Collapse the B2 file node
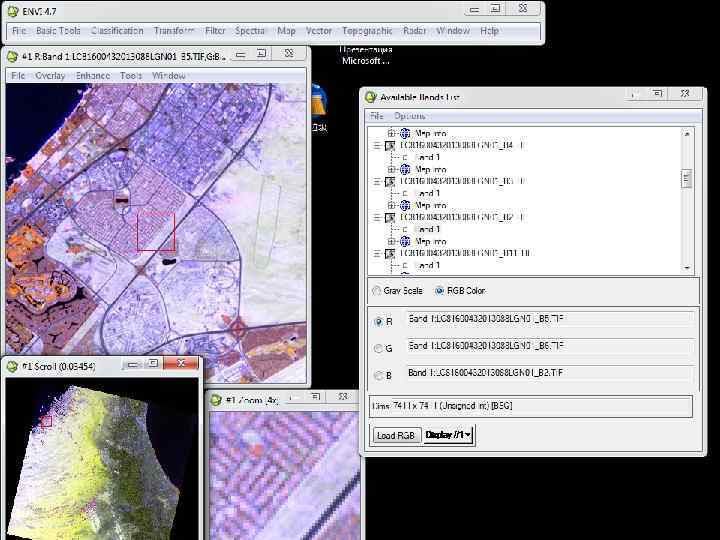This screenshot has width=720, height=540. coord(377,217)
